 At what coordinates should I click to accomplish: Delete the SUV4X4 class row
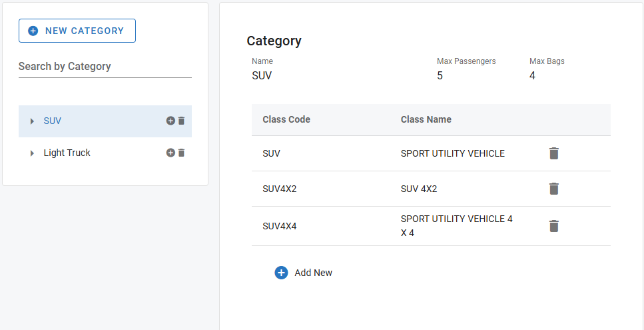(x=553, y=226)
